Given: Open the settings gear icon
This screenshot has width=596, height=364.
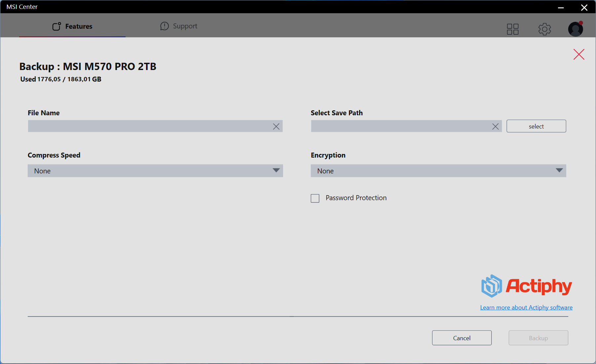Looking at the screenshot, I should 544,29.
